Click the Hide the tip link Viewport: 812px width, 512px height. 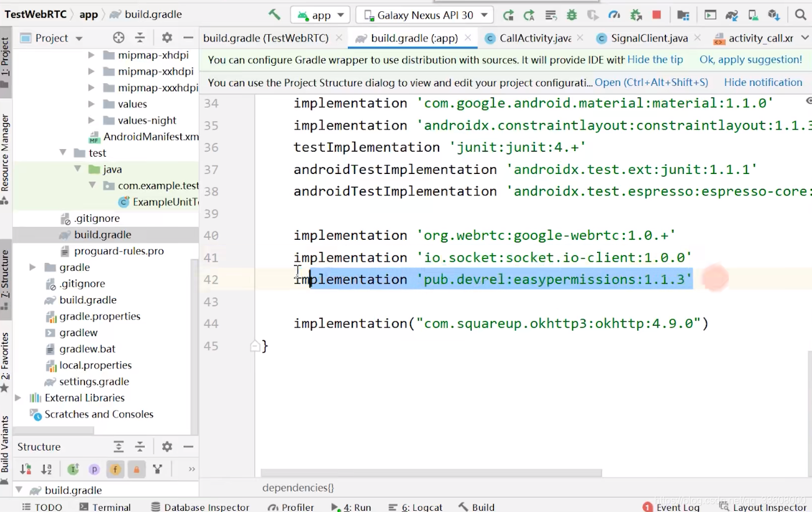tap(655, 60)
